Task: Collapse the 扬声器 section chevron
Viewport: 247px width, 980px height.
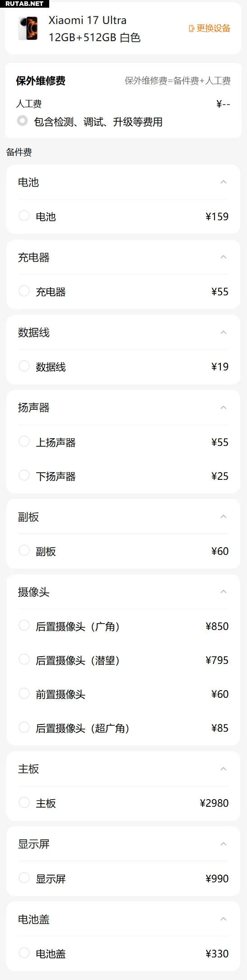Action: (223, 407)
